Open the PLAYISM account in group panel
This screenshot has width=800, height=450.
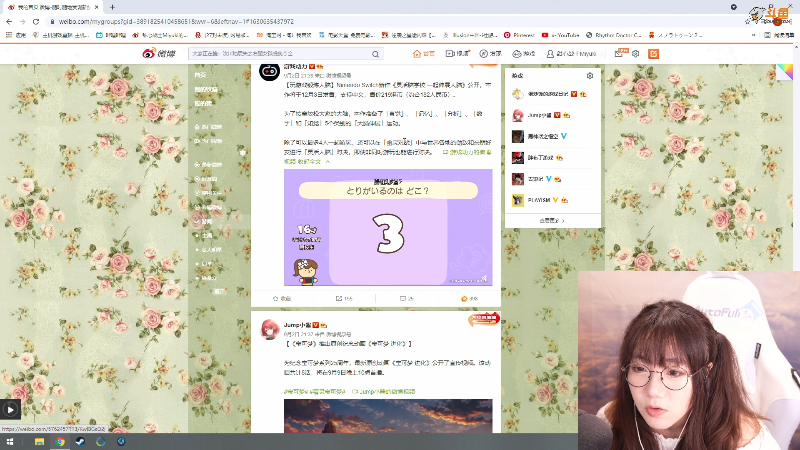click(540, 200)
